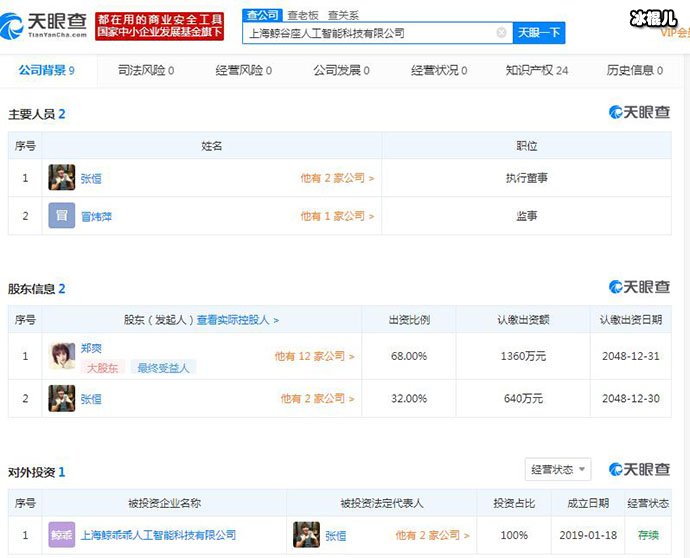The image size is (690, 558).
Task: Click the 68.00% shareholding cell
Action: (x=409, y=356)
